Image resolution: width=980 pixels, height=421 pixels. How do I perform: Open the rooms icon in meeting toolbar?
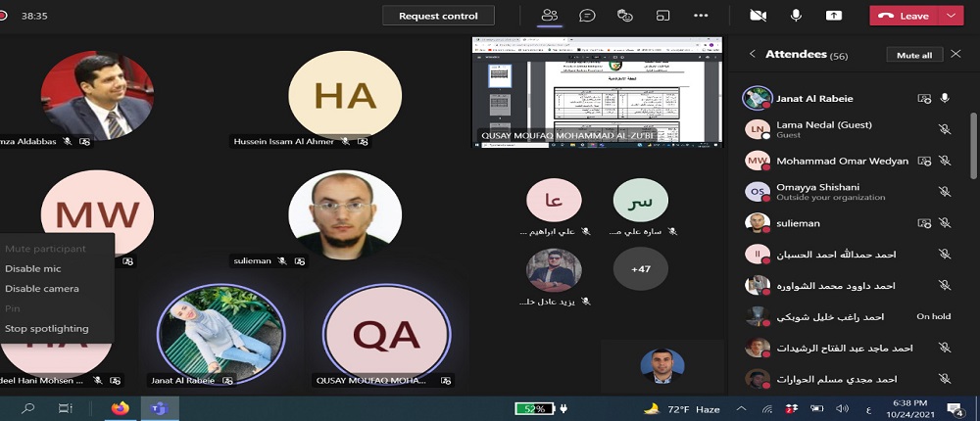663,16
